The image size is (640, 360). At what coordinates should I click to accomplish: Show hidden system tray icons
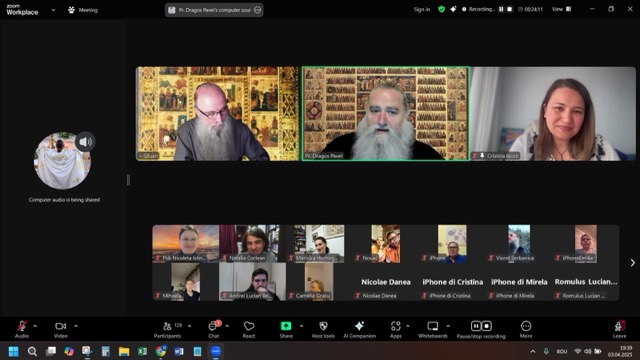[x=533, y=351]
